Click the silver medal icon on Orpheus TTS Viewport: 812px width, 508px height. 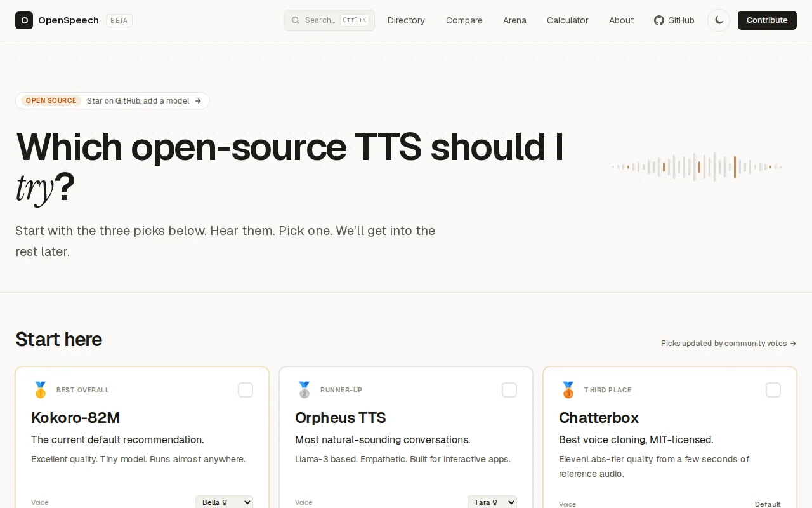click(x=304, y=390)
